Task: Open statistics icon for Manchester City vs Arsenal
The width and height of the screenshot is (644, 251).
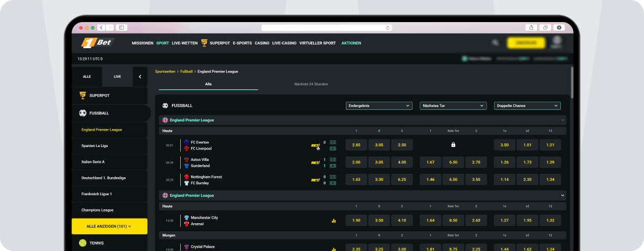Action: point(334,221)
